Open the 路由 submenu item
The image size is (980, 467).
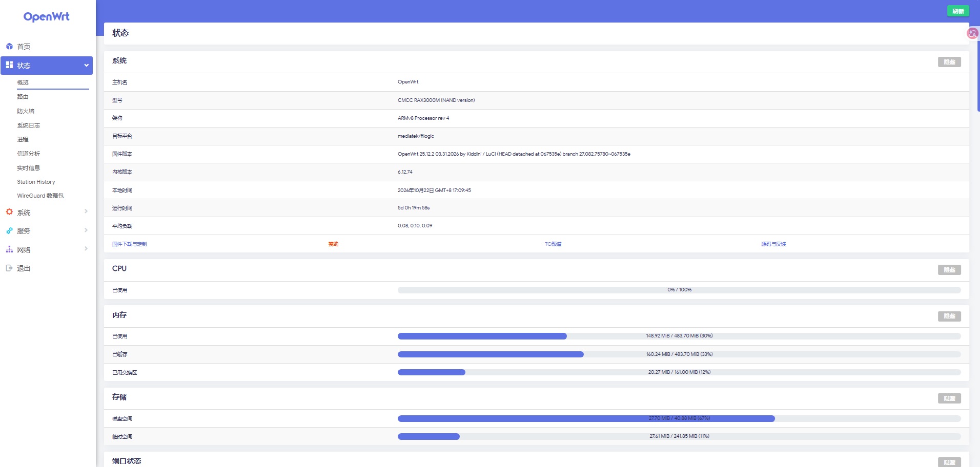pyautogui.click(x=23, y=97)
